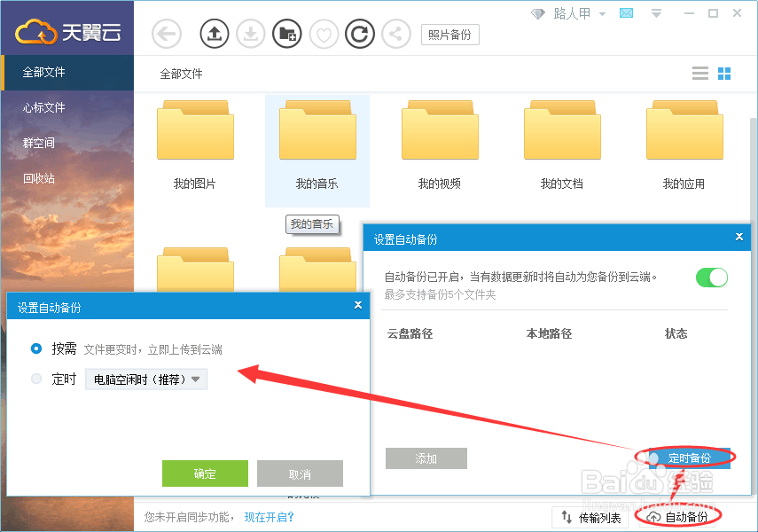The width and height of the screenshot is (758, 532).
Task: Click the heart favorite icon
Action: 324,34
